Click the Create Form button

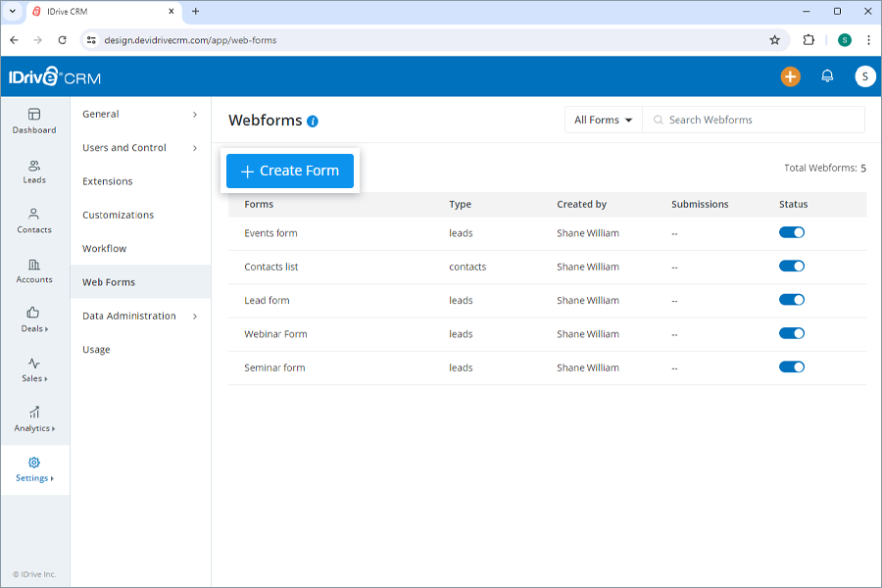click(289, 170)
